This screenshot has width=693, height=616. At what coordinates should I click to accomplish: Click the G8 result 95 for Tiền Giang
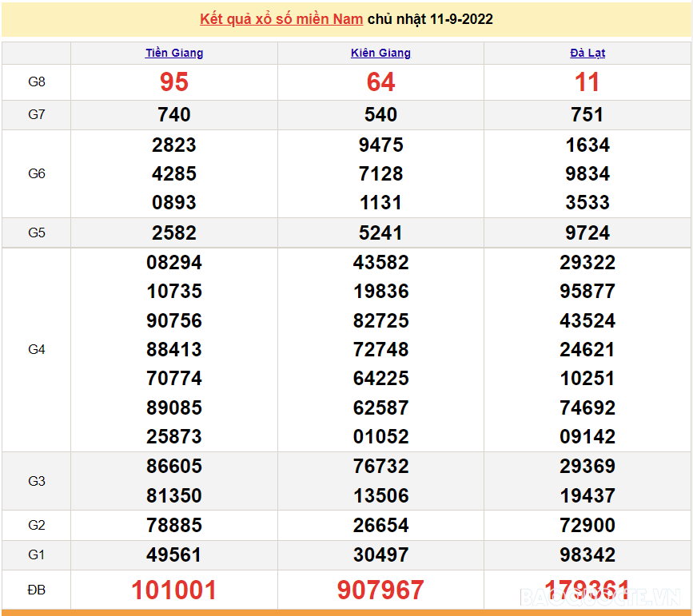[x=174, y=82]
